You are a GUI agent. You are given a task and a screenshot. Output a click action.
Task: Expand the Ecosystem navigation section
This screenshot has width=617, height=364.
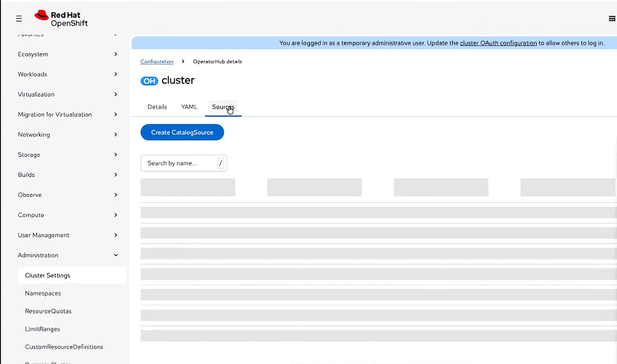pyautogui.click(x=68, y=54)
